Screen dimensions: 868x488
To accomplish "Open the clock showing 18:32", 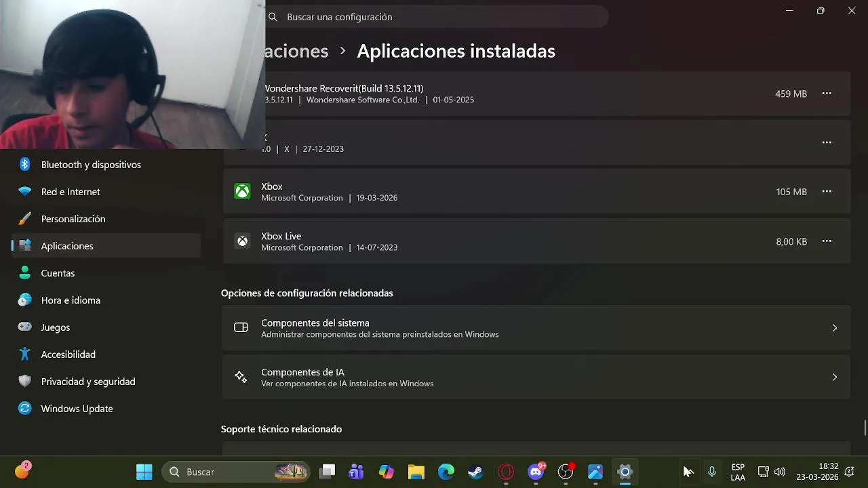I will [x=817, y=472].
